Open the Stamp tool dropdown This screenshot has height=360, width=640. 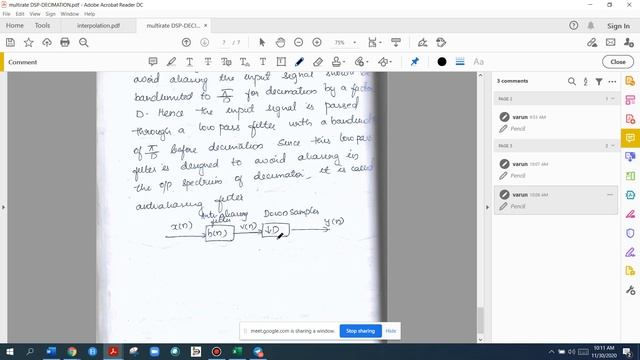pos(338,62)
